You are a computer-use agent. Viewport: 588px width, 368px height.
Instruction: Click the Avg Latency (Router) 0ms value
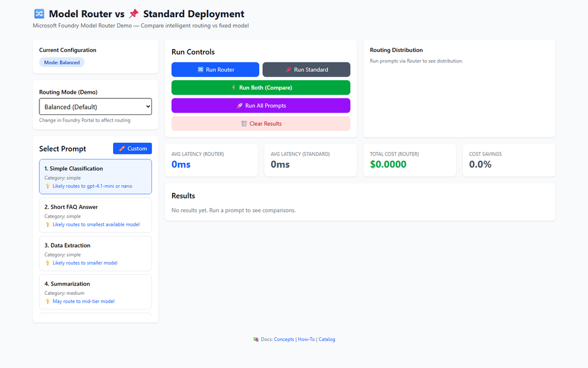(181, 165)
